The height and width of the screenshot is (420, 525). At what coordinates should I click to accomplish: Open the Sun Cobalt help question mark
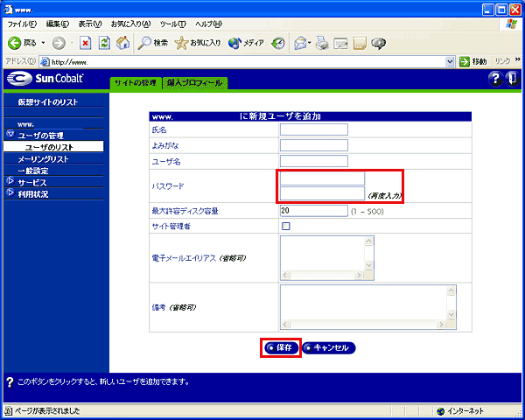[x=494, y=80]
